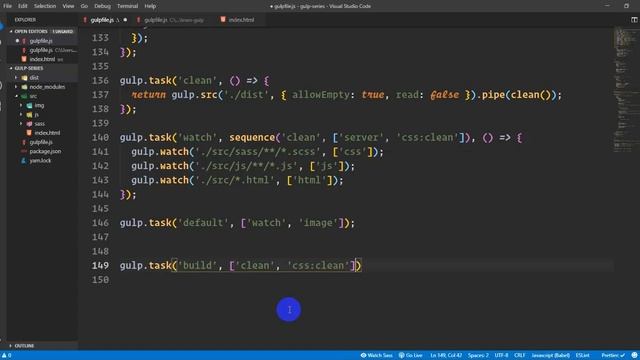Click line number 146 in gutter

(x=100, y=223)
